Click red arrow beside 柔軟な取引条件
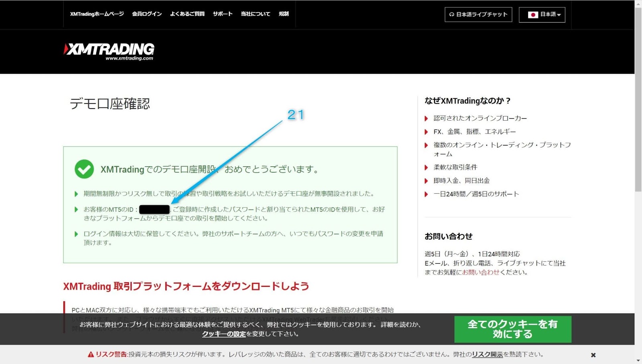This screenshot has width=642, height=364. click(x=426, y=167)
